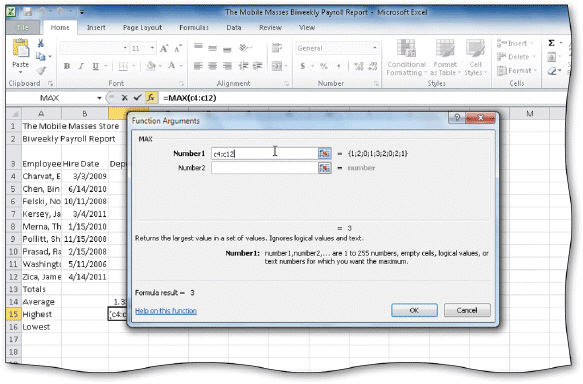Click the formula bar Cancel X icon
583x384 pixels.
[x=125, y=98]
